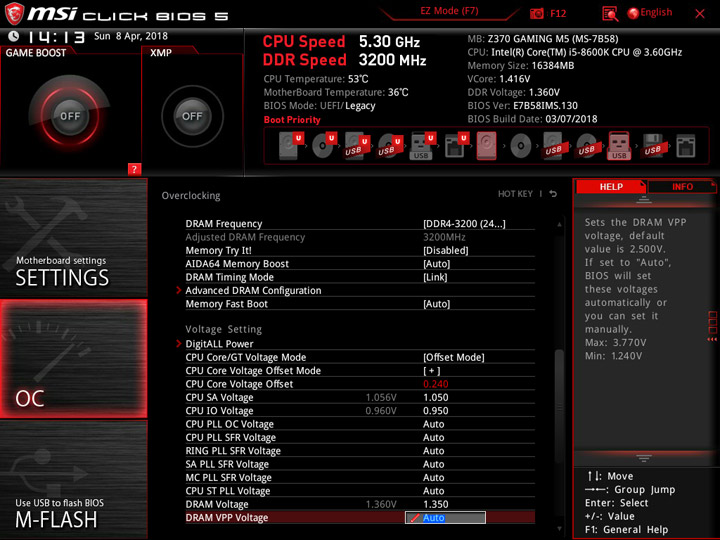Viewport: 720px width, 540px height.
Task: Click the DRAM VPP Voltage Auto input field
Action: tap(445, 518)
